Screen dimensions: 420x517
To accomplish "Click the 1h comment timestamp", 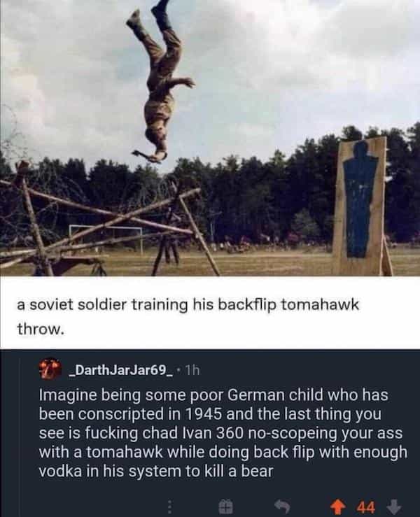I will pos(192,371).
